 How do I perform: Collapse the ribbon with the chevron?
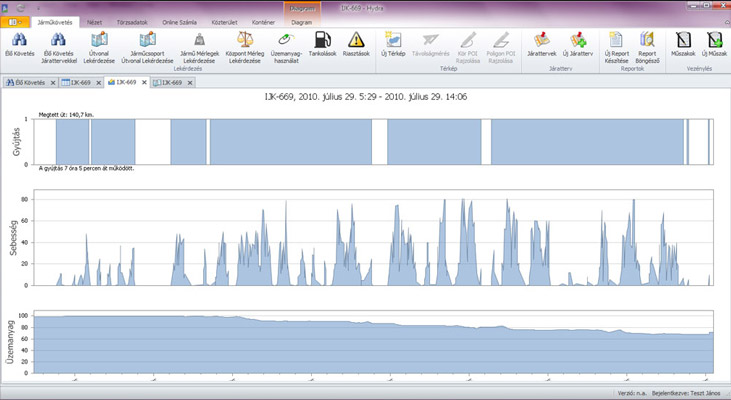tap(727, 22)
